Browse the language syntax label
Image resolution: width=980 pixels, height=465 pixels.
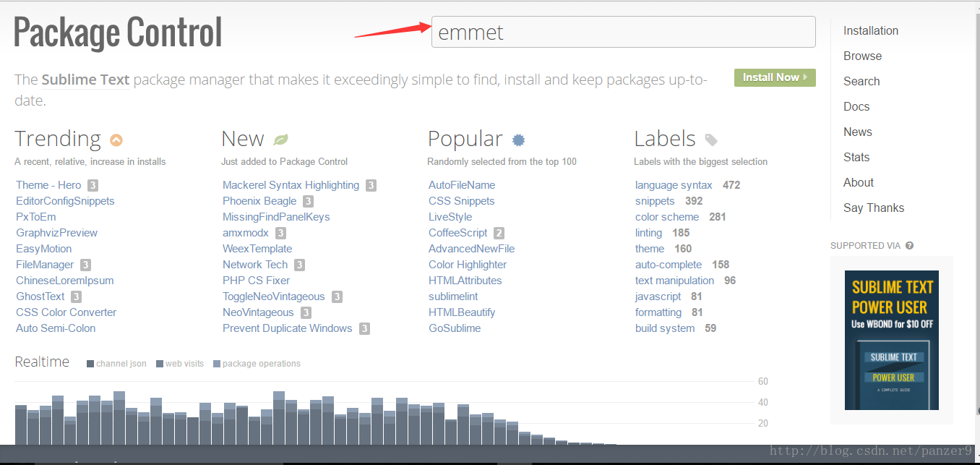click(x=674, y=185)
